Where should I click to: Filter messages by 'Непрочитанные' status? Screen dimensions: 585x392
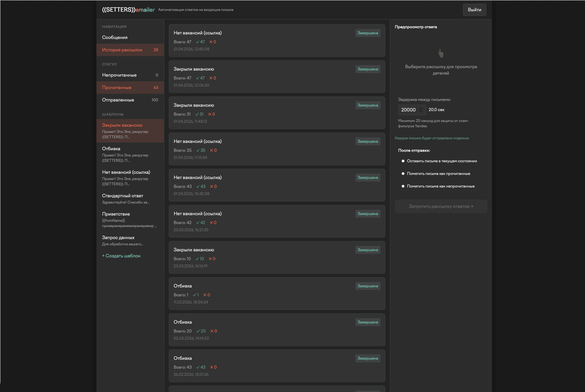pos(119,75)
